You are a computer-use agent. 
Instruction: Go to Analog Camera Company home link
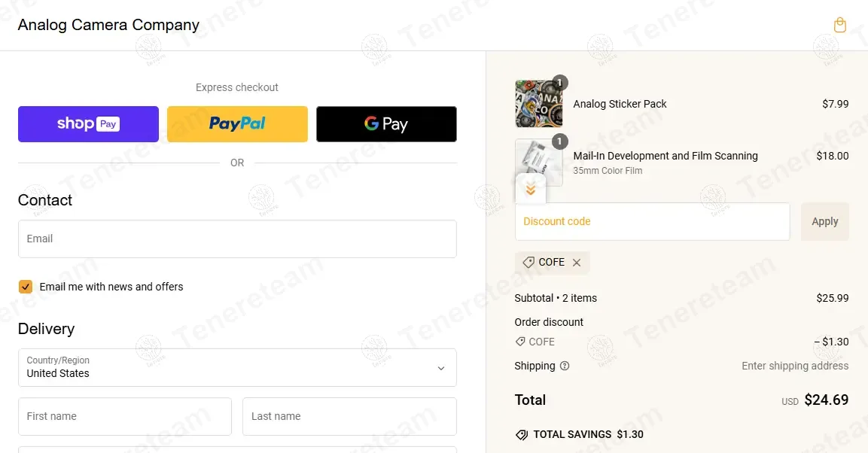108,25
